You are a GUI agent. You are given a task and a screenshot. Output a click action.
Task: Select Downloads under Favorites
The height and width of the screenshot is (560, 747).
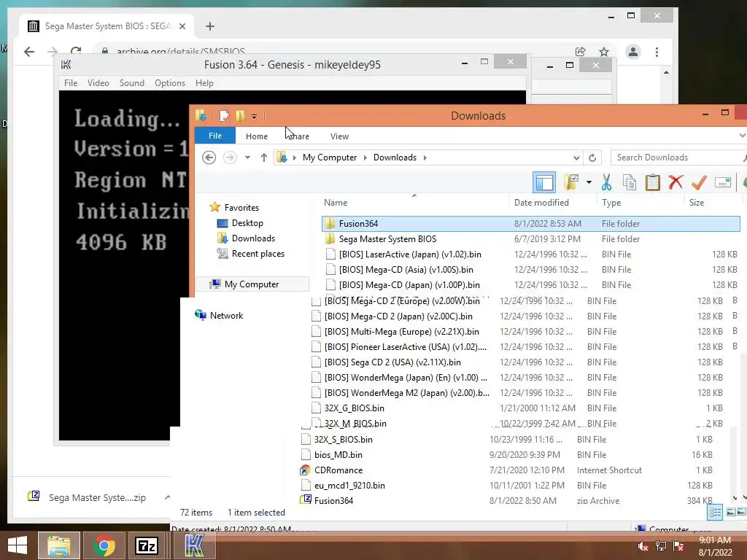tap(252, 238)
